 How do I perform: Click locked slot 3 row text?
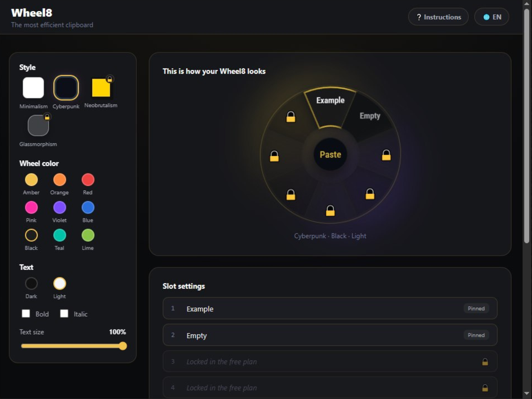point(221,362)
